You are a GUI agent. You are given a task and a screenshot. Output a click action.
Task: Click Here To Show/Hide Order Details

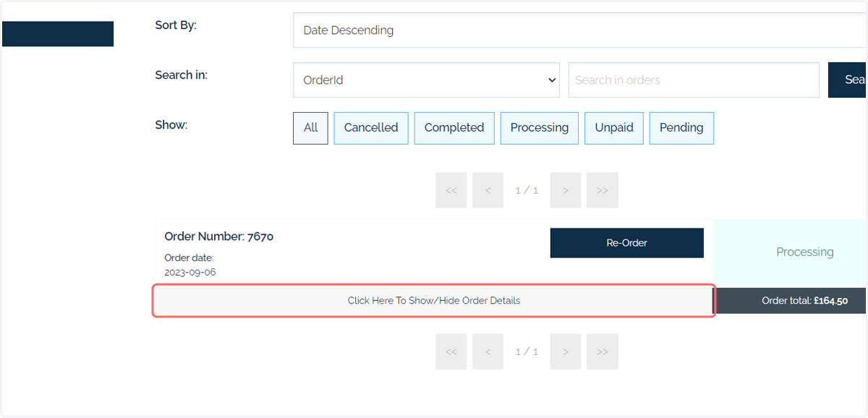click(x=434, y=301)
